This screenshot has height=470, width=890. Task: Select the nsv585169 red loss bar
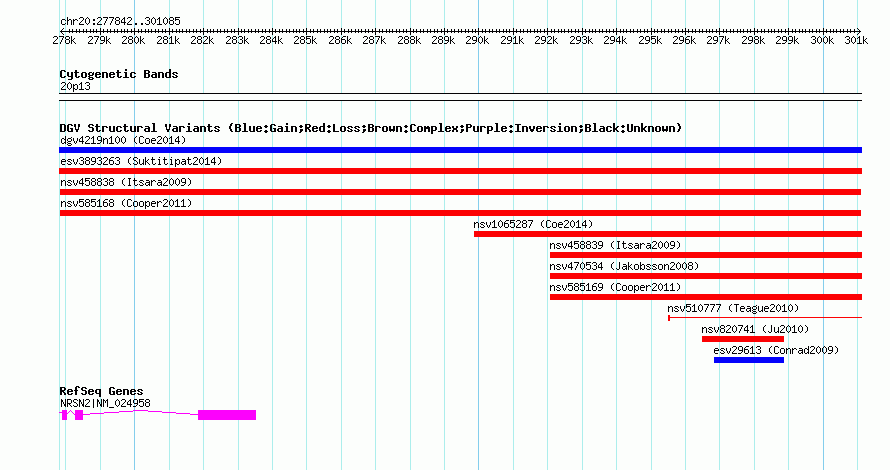pyautogui.click(x=706, y=297)
